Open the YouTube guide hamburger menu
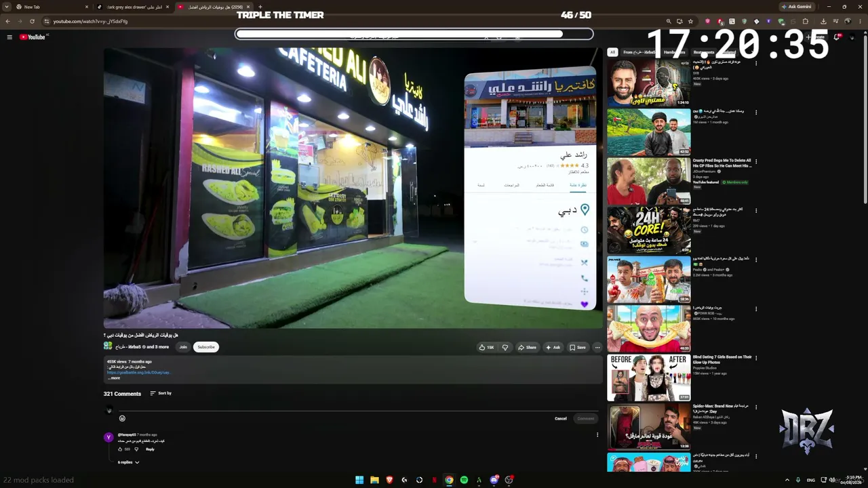Viewport: 868px width, 488px height. (x=9, y=37)
